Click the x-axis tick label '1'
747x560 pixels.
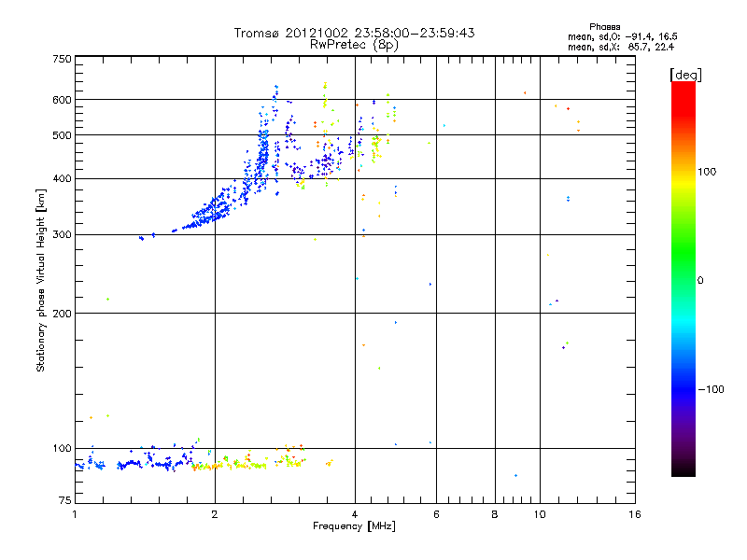(x=75, y=514)
